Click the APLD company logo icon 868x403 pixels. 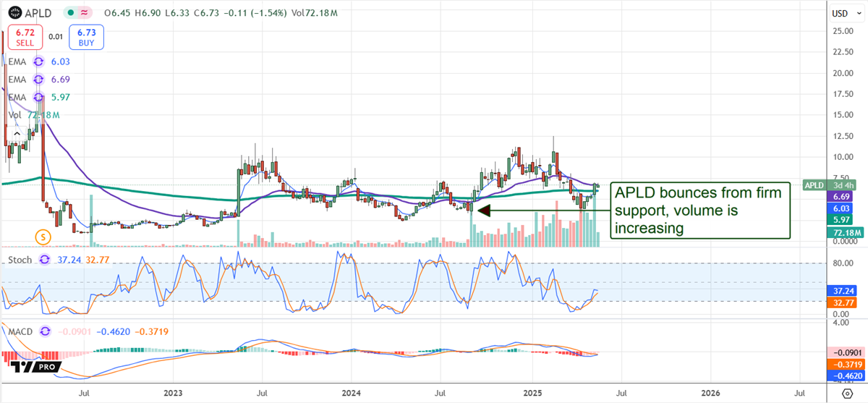coord(13,13)
